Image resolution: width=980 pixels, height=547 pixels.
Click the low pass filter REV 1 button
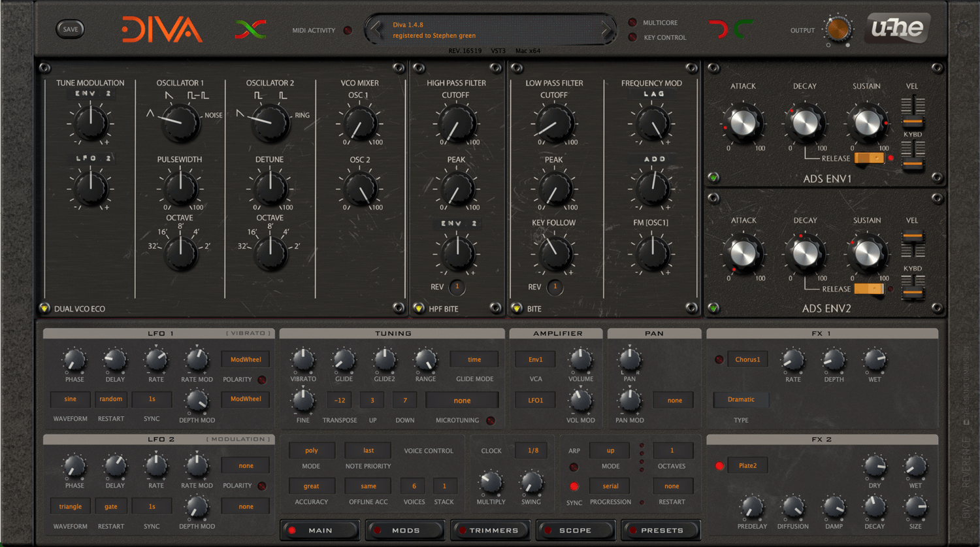[555, 286]
